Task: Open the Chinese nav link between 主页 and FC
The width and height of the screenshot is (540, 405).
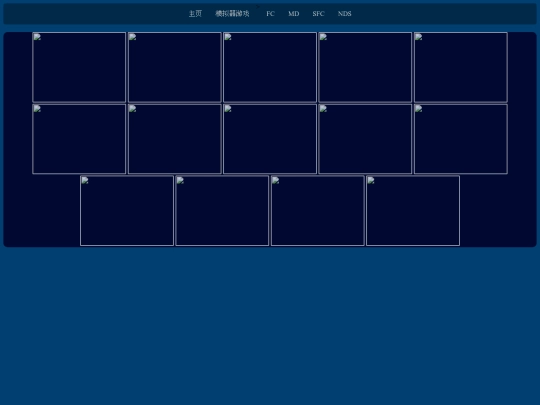Action: point(232,14)
